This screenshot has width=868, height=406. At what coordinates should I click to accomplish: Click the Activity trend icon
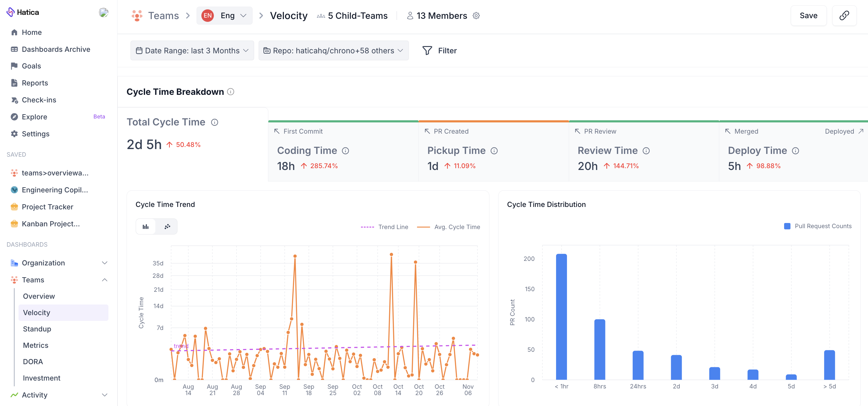(14, 395)
